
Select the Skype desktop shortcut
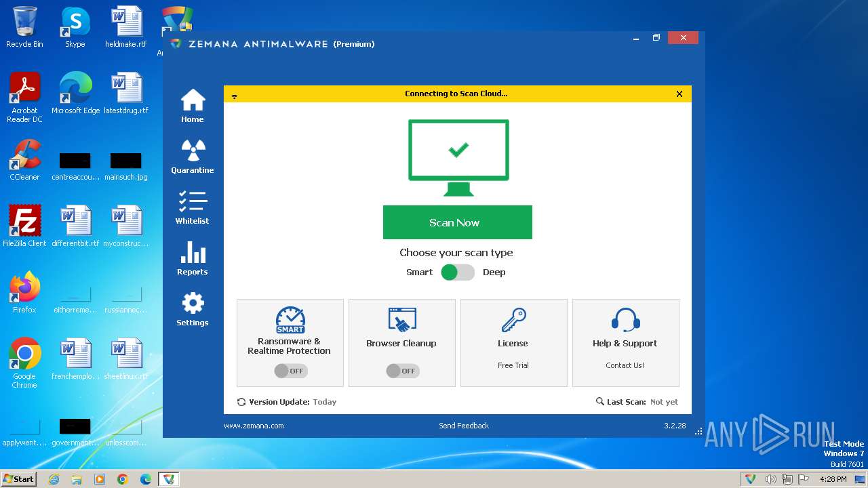75,27
